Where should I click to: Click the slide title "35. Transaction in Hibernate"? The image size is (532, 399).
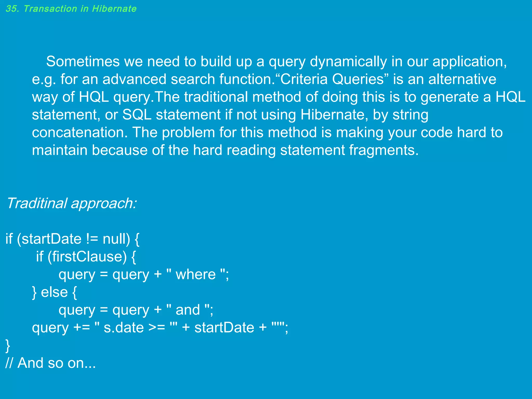71,9
